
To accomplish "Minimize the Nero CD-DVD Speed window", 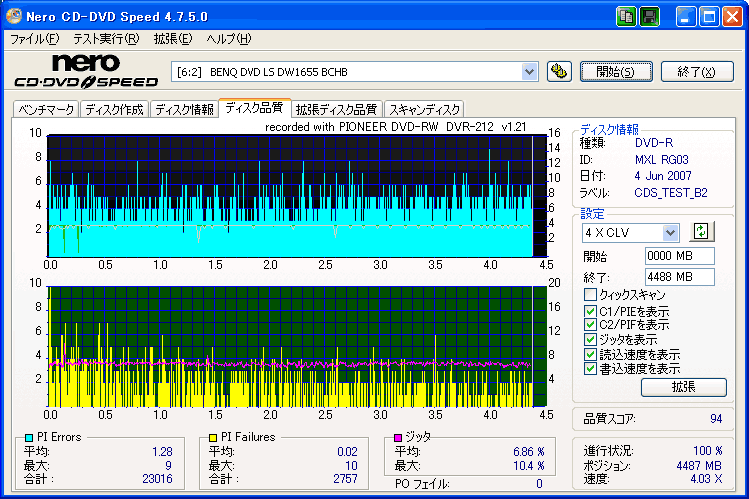I will coord(685,17).
